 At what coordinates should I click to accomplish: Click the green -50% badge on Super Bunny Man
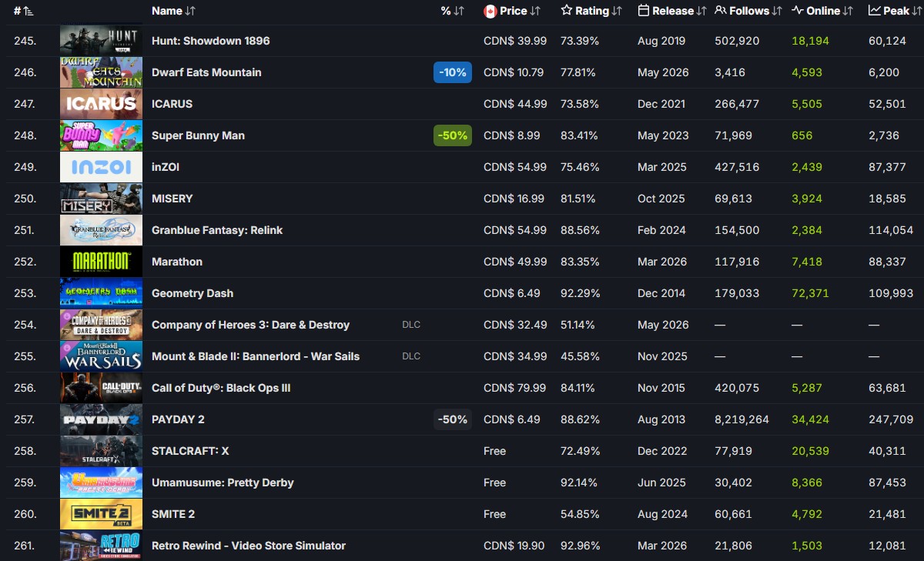click(x=453, y=135)
